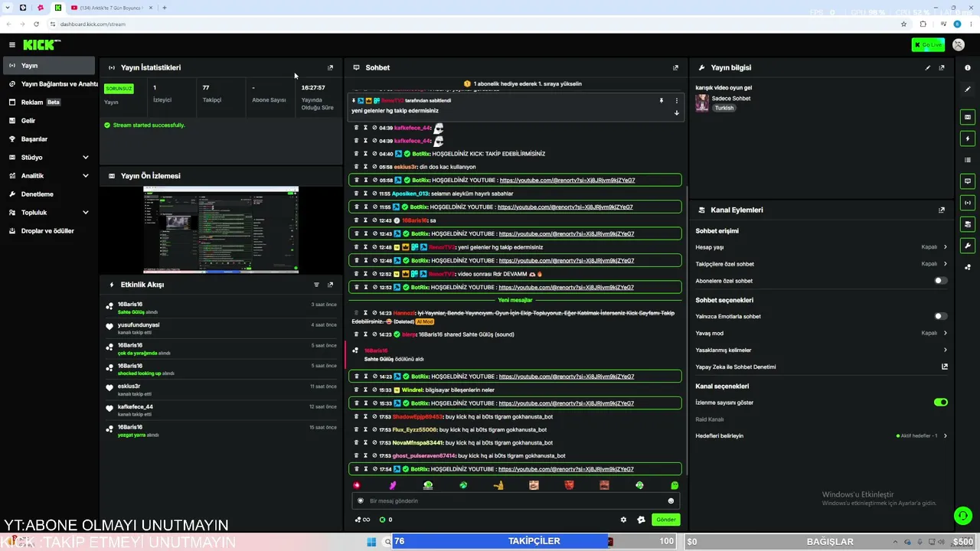
Task: Open chat settings gear icon
Action: (x=623, y=520)
